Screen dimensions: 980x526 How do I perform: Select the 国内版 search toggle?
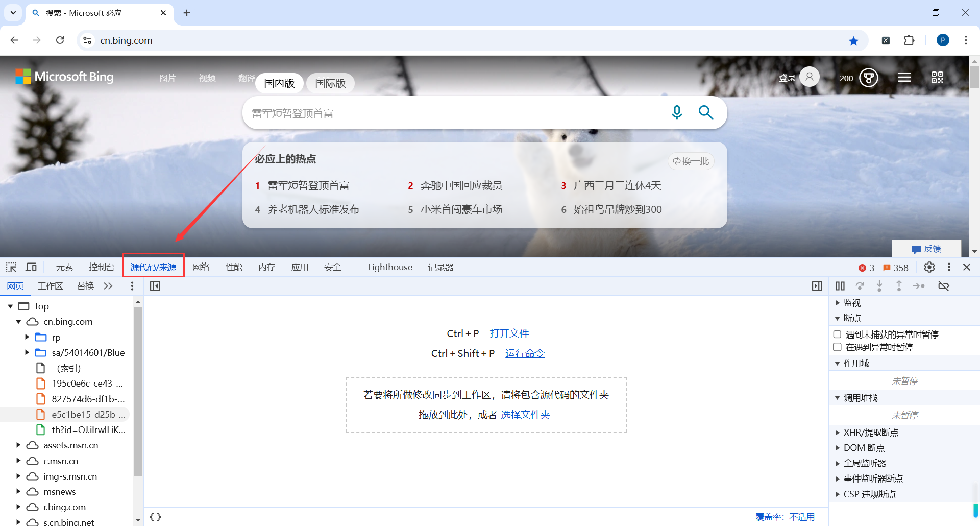point(279,83)
